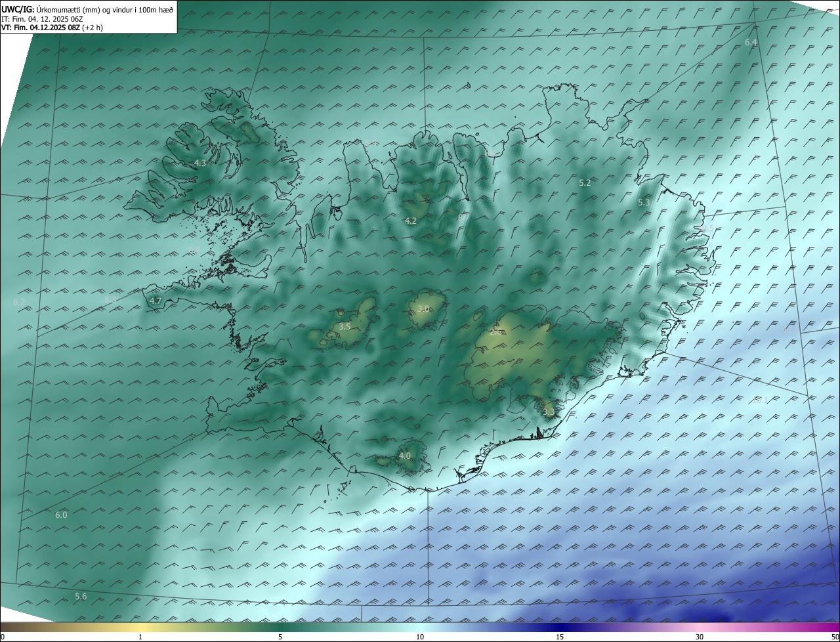Click the 5 tick on the color scale
This screenshot has width=840, height=642.
click(280, 637)
